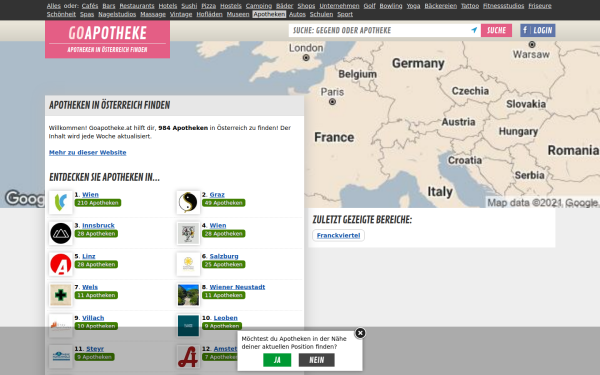600x375 pixels.
Task: Open the Steyr city link
Action: 95,349
